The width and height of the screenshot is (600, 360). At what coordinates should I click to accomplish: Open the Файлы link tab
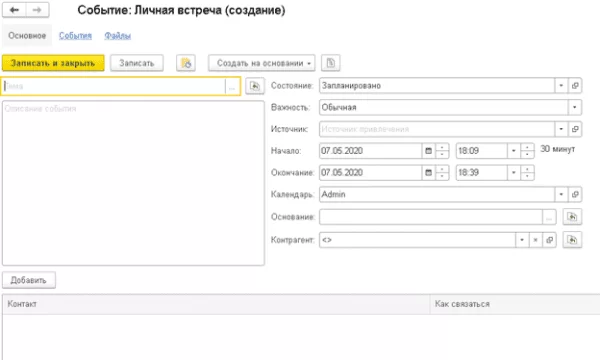pos(117,36)
